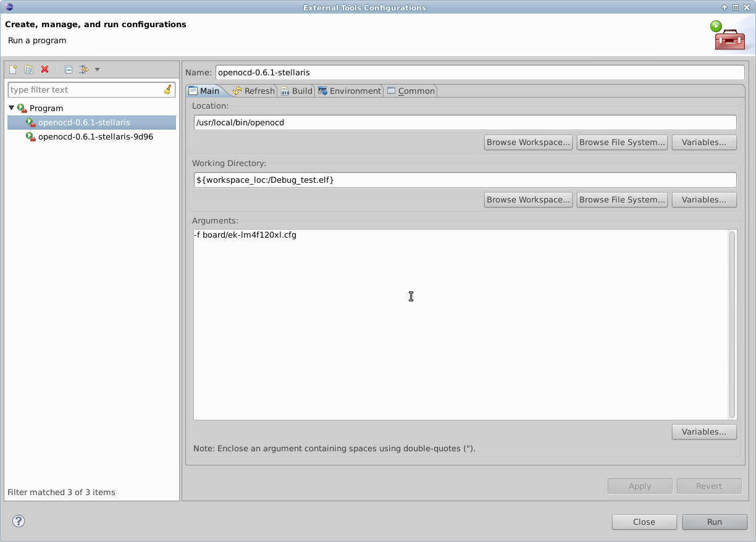Click the filter launch configurations icon

(84, 70)
